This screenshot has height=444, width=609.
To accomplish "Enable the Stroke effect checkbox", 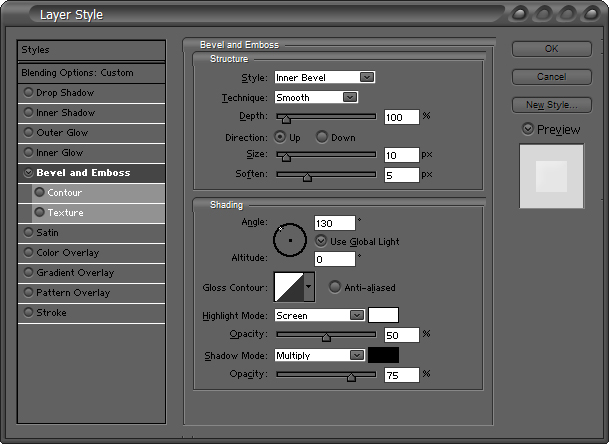I will (x=28, y=312).
